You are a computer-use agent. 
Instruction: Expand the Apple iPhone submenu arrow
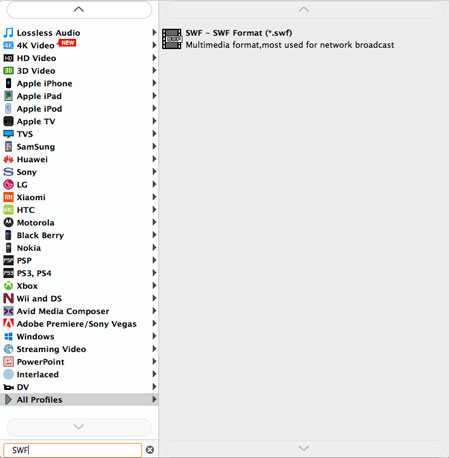[x=154, y=83]
